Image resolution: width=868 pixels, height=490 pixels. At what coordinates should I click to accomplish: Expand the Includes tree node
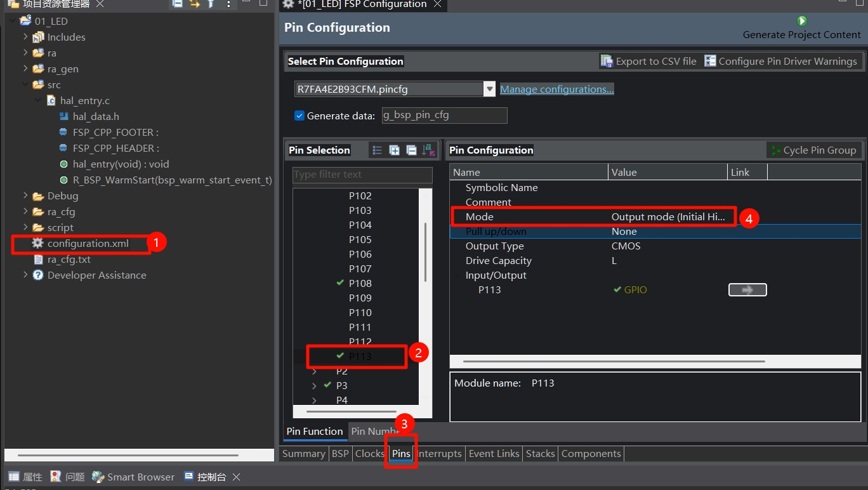coord(25,37)
